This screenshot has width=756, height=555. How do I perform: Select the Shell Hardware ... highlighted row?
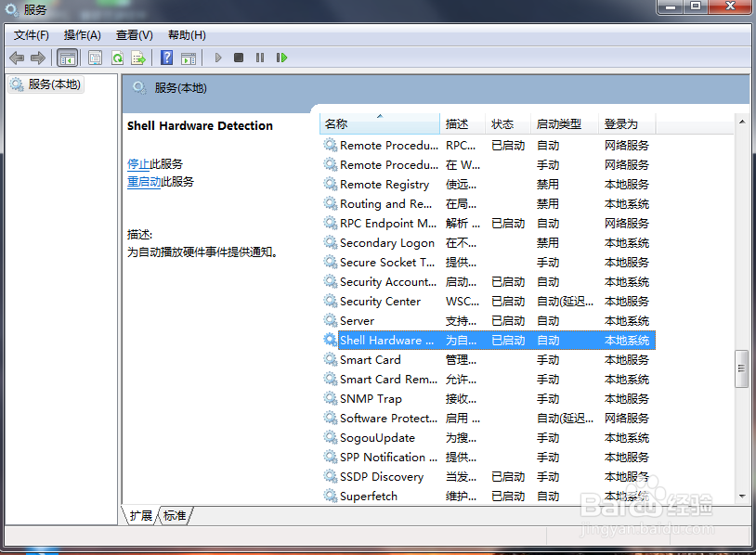tap(488, 341)
